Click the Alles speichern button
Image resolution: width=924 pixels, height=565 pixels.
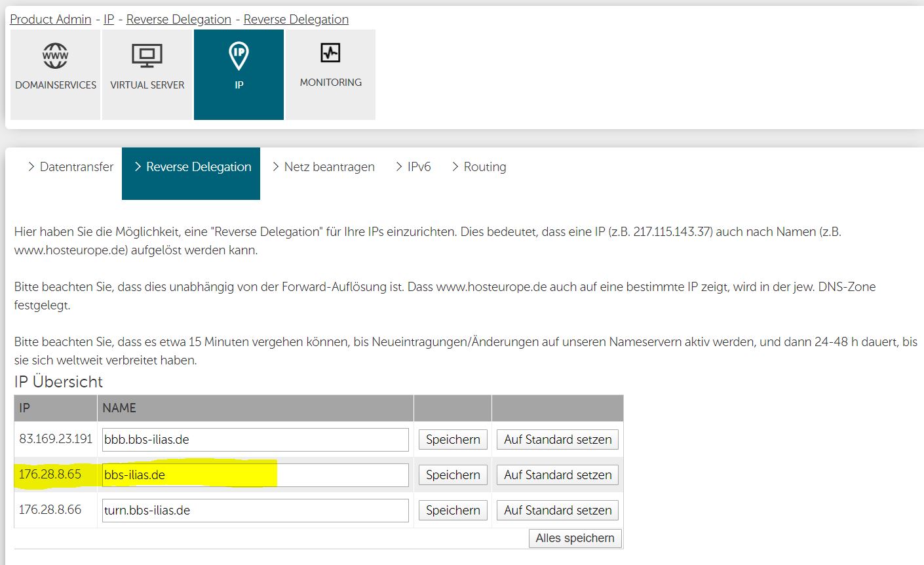tap(575, 538)
